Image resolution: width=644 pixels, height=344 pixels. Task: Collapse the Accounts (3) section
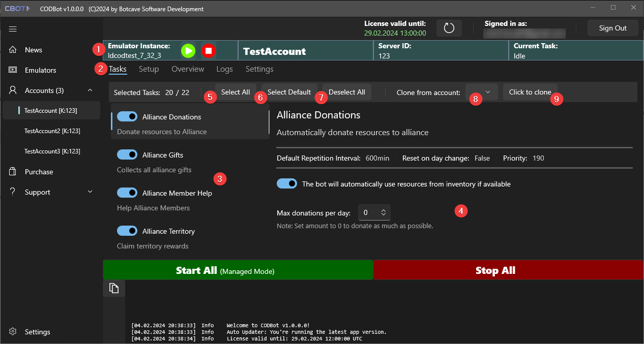pos(90,90)
